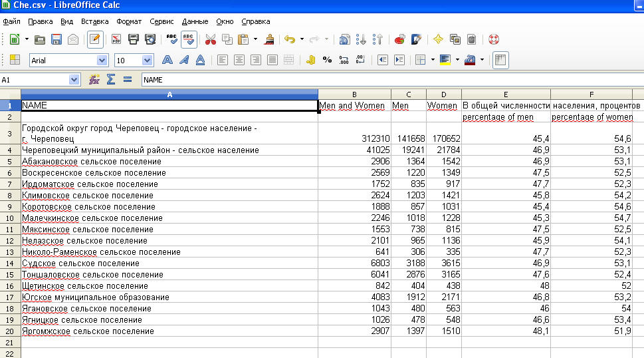
Task: Apply percent number format
Action: (327, 60)
